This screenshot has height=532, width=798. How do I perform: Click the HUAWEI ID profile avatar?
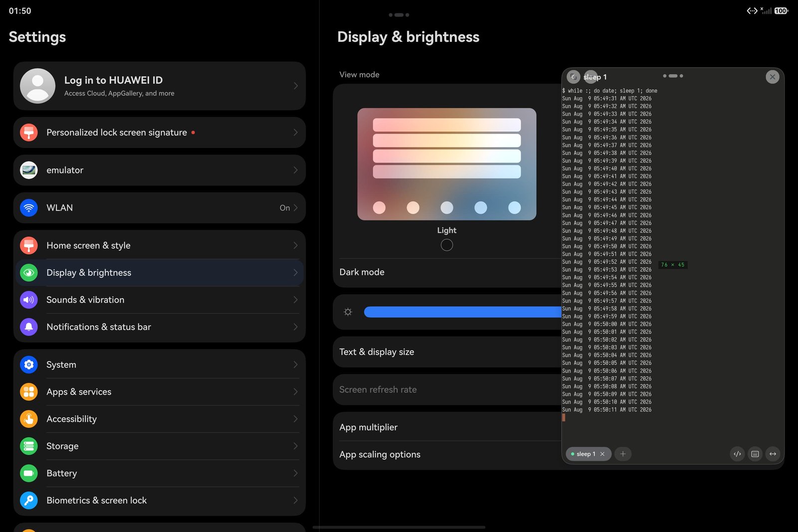[x=37, y=86]
